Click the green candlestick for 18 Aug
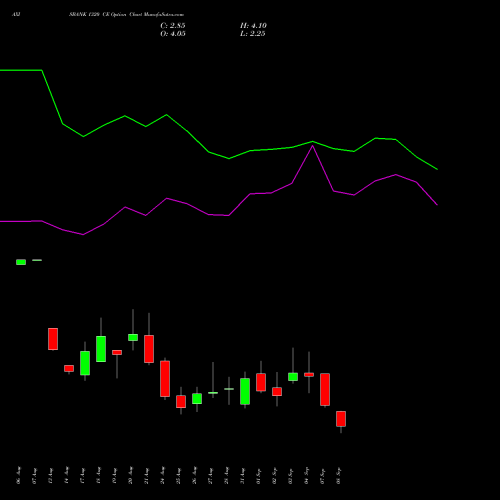The width and height of the screenshot is (500, 500). click(x=101, y=349)
